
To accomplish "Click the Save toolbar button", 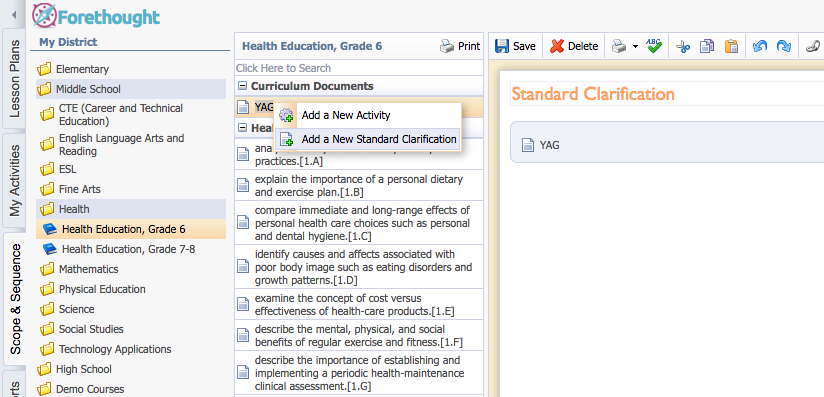I will coord(515,46).
